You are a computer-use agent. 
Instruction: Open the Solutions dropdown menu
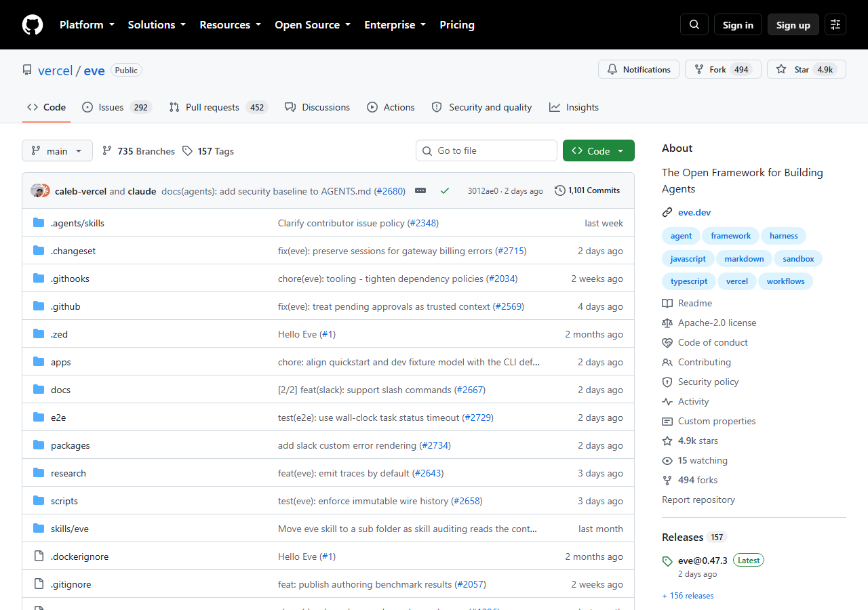tap(157, 24)
